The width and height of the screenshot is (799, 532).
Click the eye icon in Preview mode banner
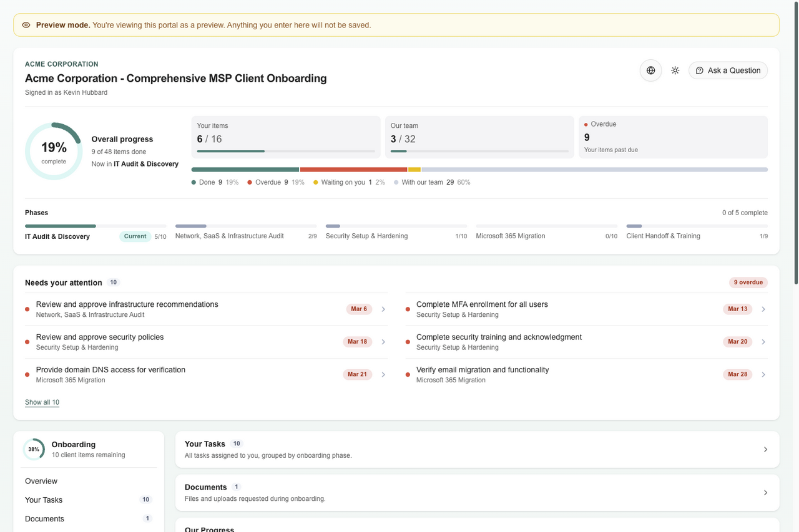[26, 25]
